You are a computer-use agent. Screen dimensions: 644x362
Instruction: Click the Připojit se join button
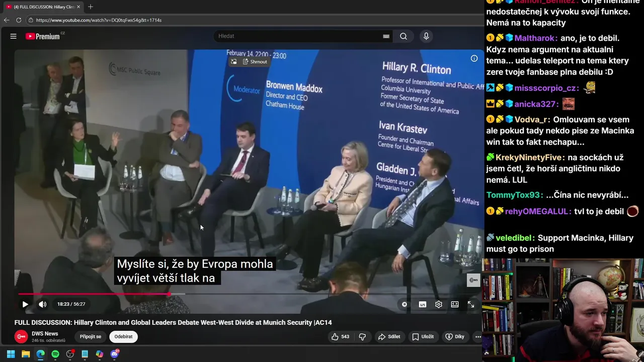(x=91, y=337)
